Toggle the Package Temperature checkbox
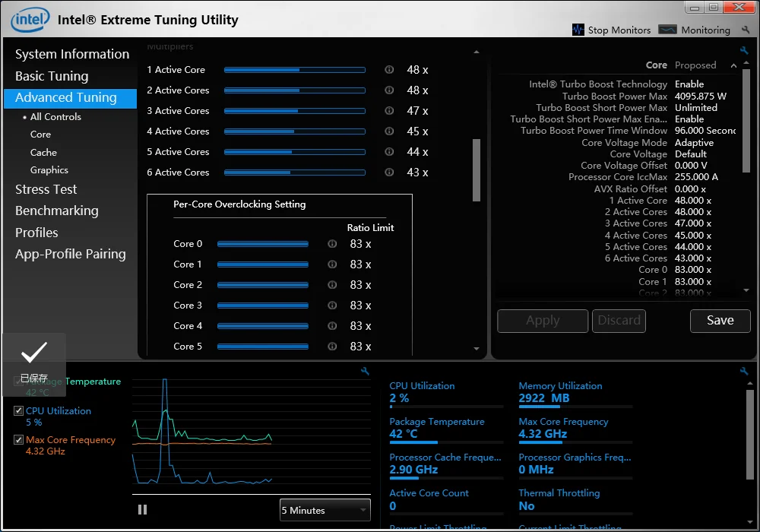760x532 pixels. pos(19,382)
